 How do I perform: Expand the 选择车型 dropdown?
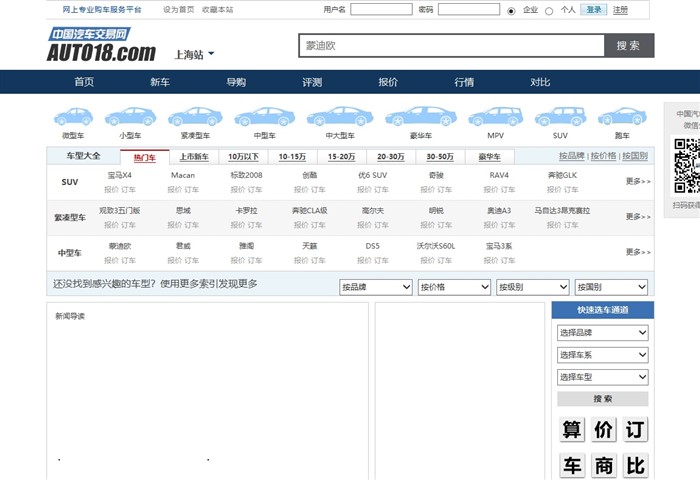pos(603,377)
